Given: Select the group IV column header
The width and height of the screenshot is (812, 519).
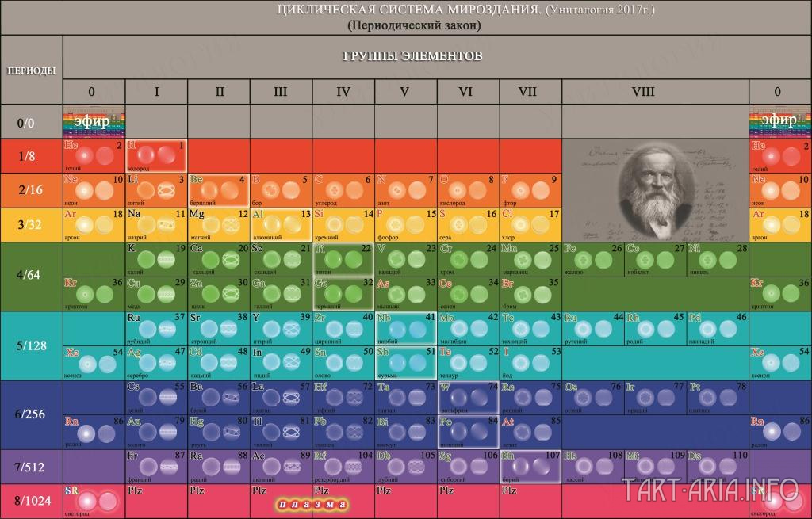Looking at the screenshot, I should point(343,92).
